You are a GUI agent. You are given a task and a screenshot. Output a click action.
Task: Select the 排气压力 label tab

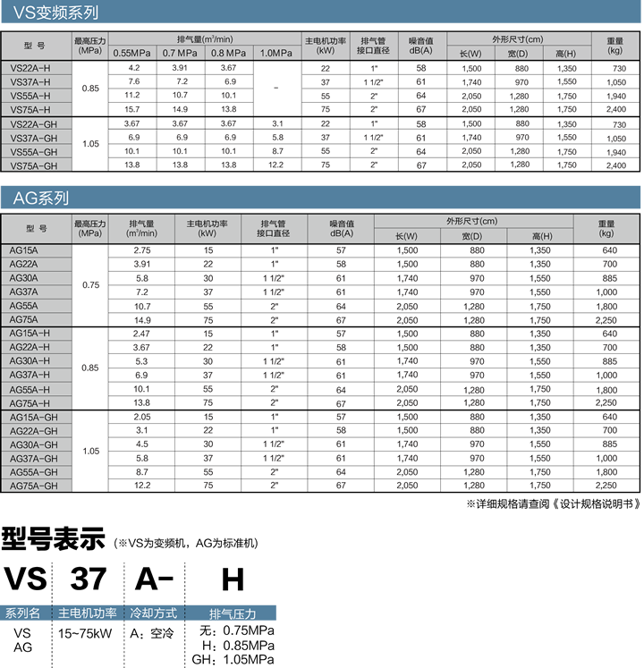[x=232, y=613]
